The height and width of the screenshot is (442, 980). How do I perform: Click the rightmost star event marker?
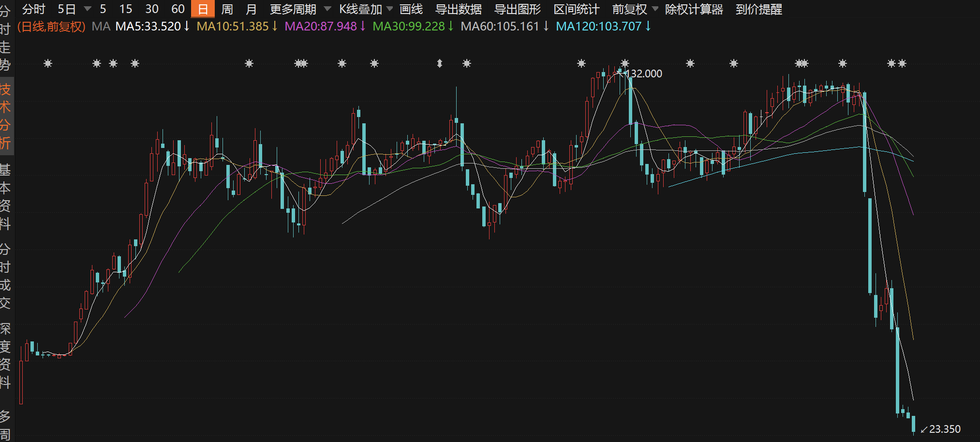pos(902,63)
